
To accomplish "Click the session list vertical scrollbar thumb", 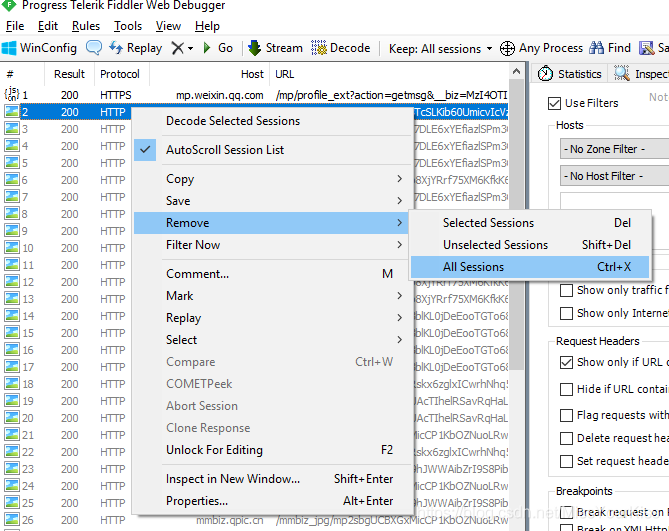I will (517, 225).
